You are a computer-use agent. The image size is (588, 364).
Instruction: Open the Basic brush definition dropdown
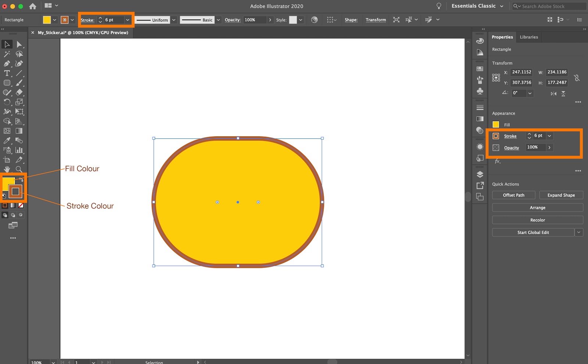(218, 20)
